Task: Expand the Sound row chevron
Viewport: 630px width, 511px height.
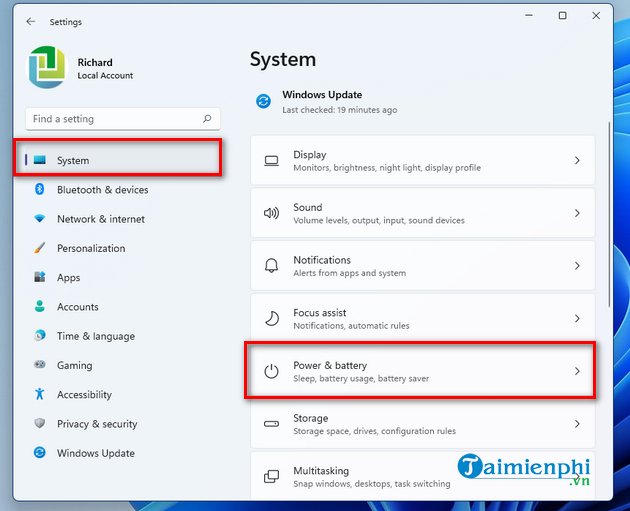Action: tap(577, 213)
